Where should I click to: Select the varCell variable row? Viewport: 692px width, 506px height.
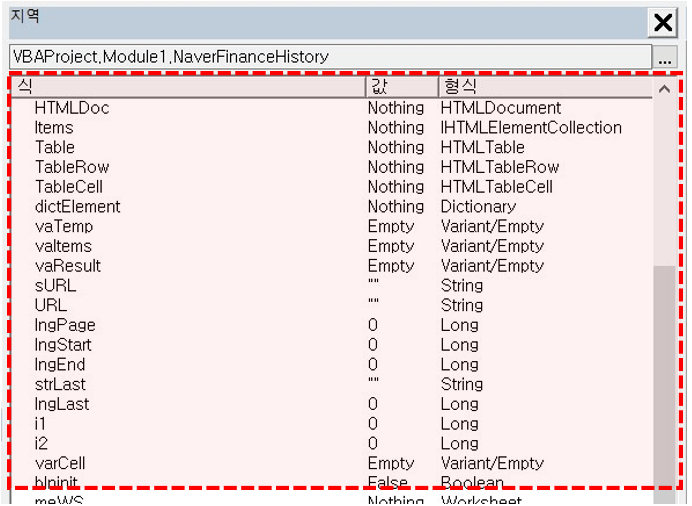click(331, 464)
